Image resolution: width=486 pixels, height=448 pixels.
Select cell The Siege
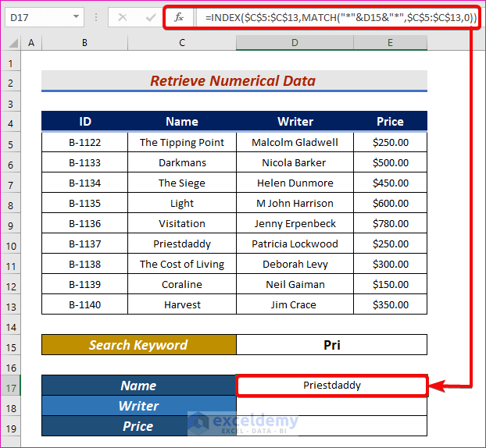click(x=182, y=183)
